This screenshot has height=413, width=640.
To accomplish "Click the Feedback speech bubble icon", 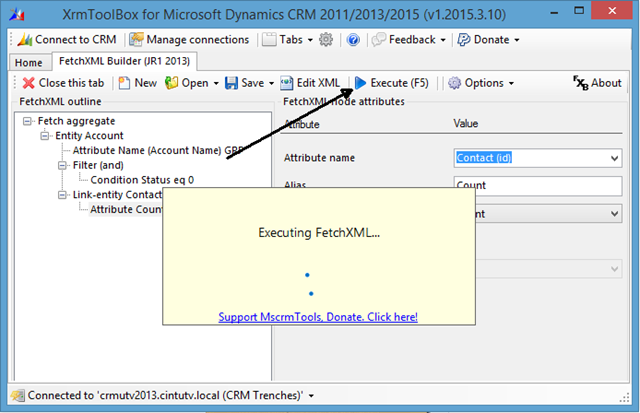I will (379, 40).
